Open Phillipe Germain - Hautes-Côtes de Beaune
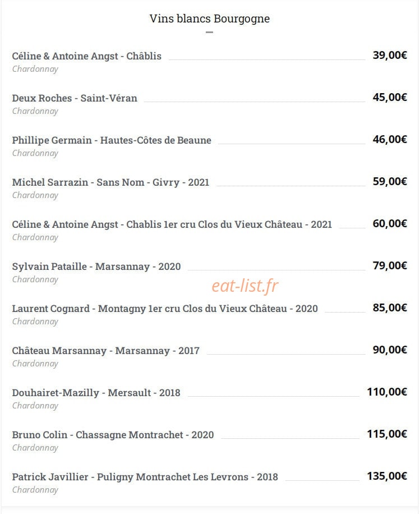Image resolution: width=420 pixels, height=514 pixels. (x=112, y=140)
